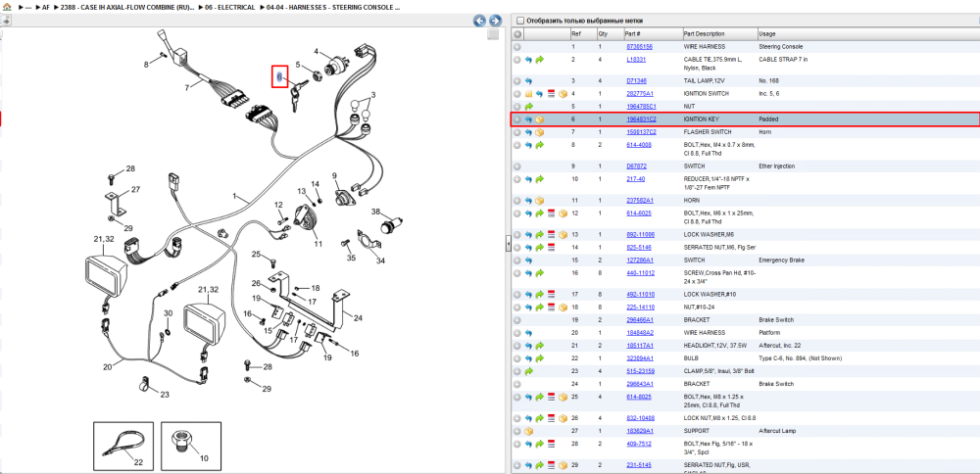Image resolution: width=980 pixels, height=474 pixels.
Task: Click 'FLASHER SWITCH' description cell
Action: [x=709, y=132]
